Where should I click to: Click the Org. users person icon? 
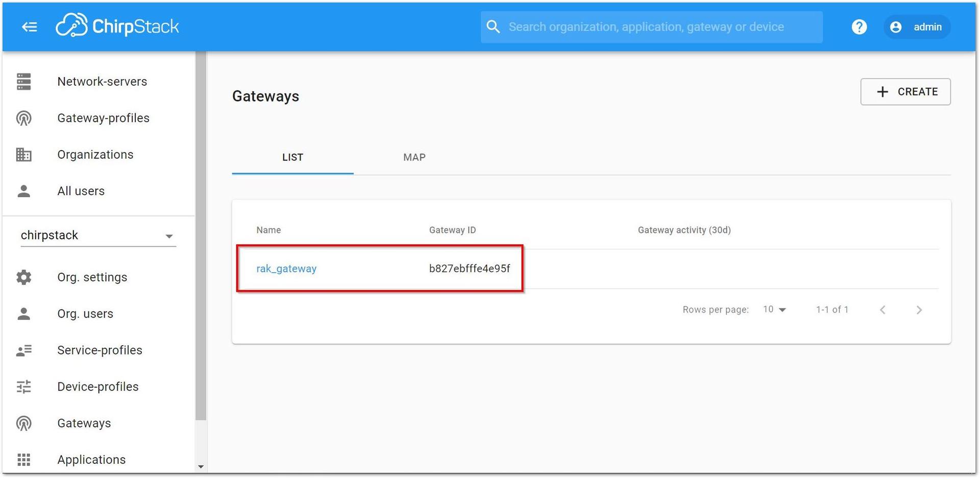[24, 314]
